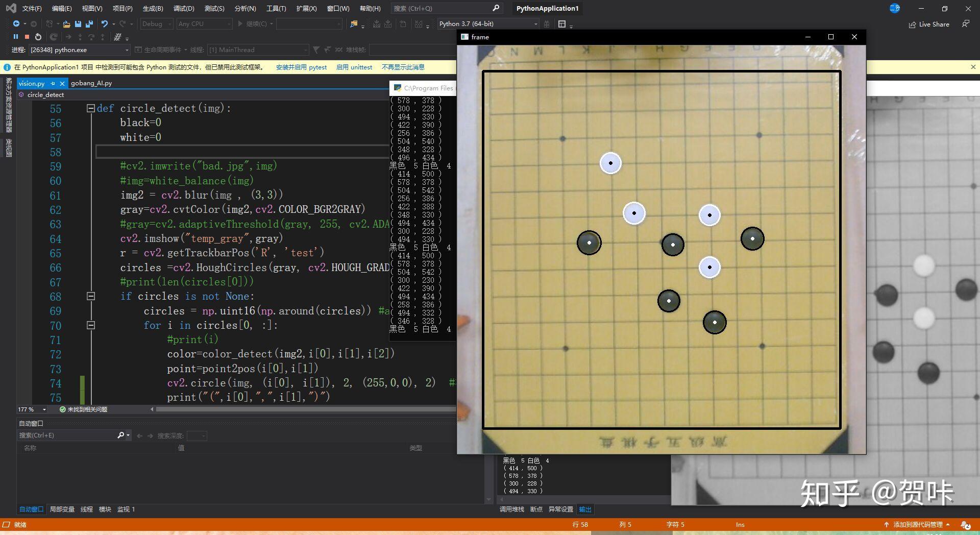The width and height of the screenshot is (980, 535).
Task: Click the code editor horizontal scrollbar
Action: coord(305,409)
